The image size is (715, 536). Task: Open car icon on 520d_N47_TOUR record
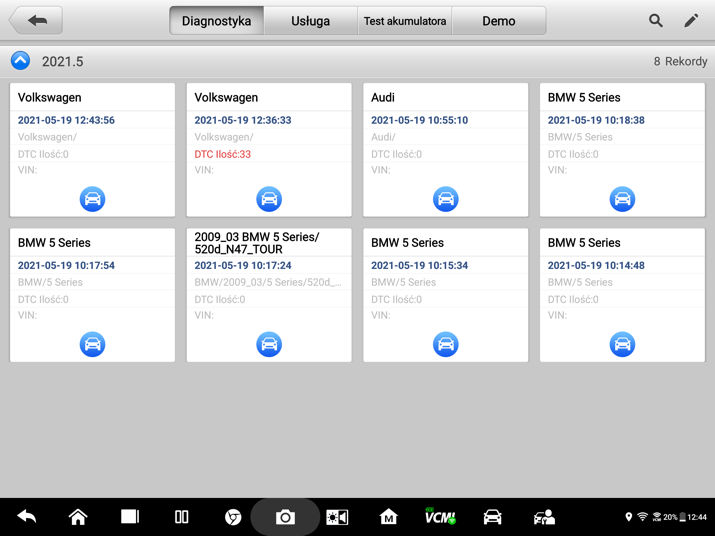(x=269, y=344)
